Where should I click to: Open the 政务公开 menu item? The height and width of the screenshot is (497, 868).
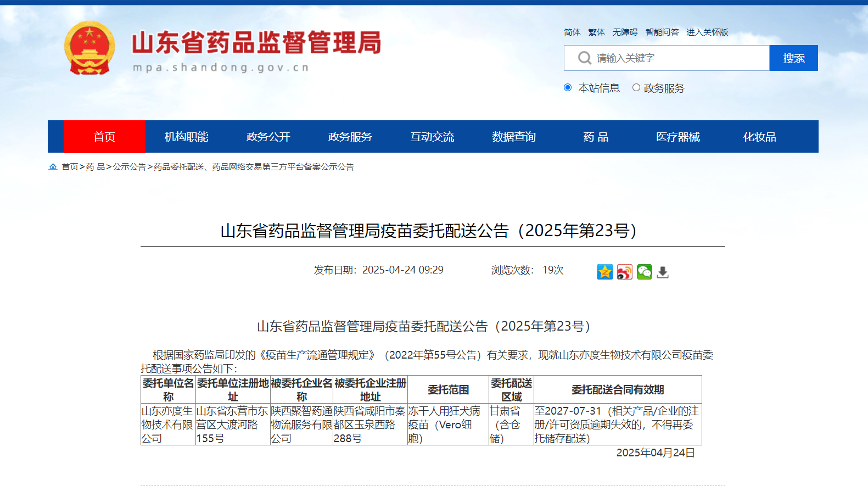click(x=268, y=137)
